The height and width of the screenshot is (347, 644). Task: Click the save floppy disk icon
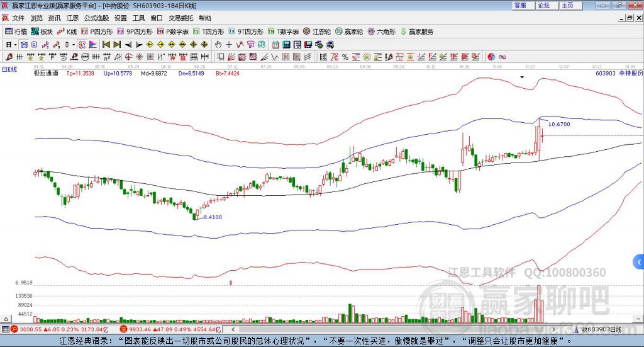click(x=308, y=45)
